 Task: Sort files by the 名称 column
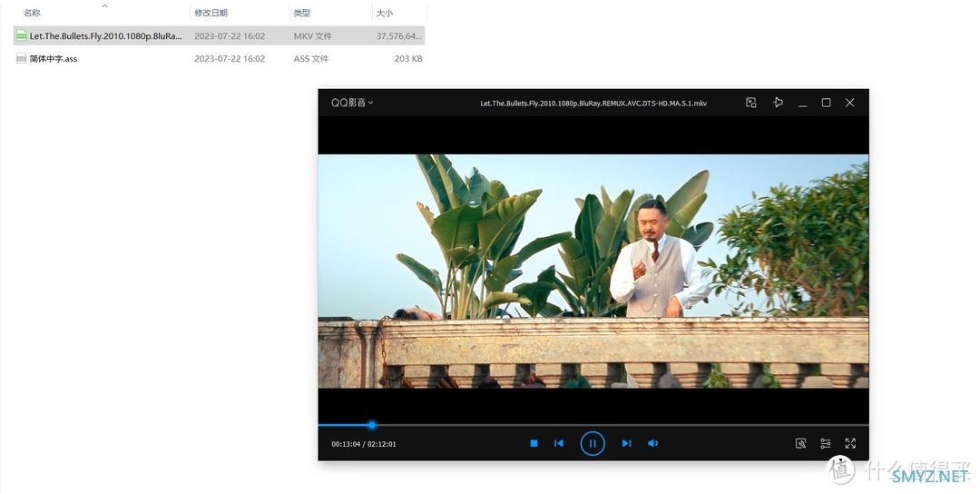[32, 13]
